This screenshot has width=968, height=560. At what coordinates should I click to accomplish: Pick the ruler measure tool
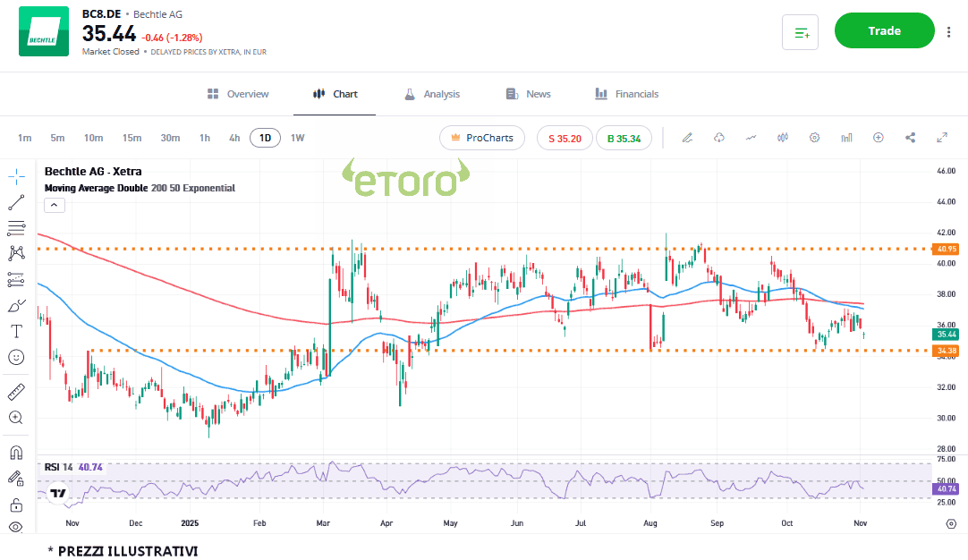[16, 392]
